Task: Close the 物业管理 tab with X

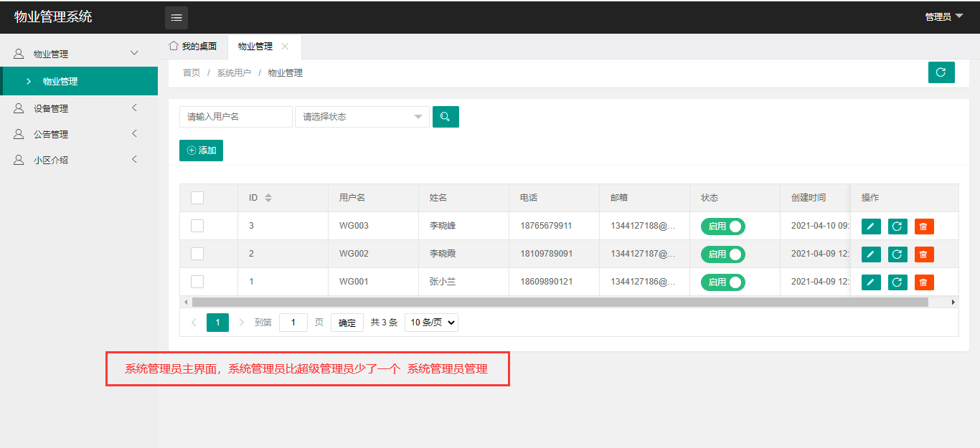Action: (x=285, y=47)
